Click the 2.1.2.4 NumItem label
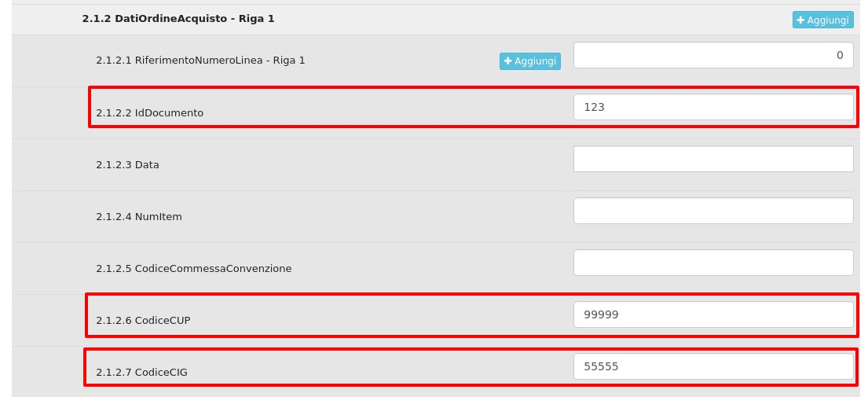Image resolution: width=868 pixels, height=397 pixels. 139,216
